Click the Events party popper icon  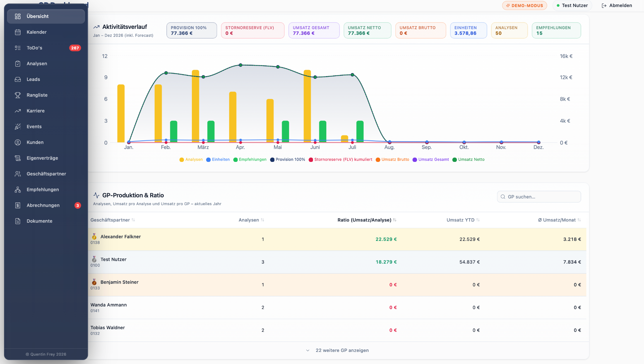(18, 127)
